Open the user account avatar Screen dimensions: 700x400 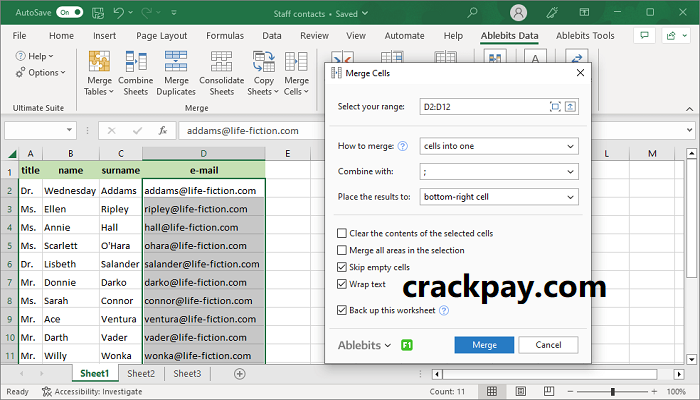coord(518,13)
